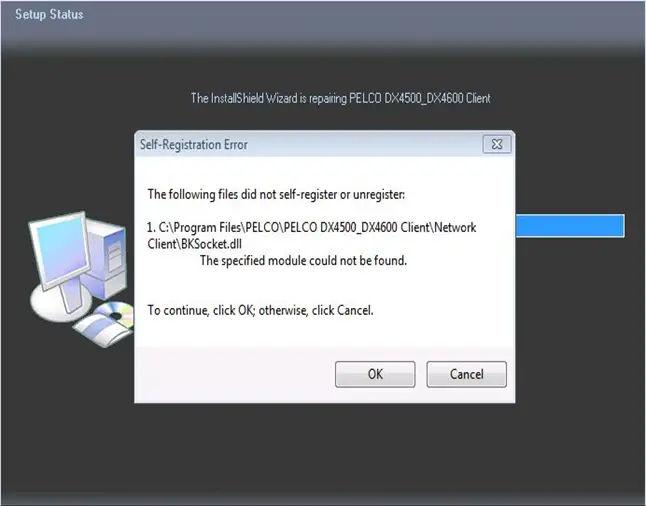
Task: Close the Self-Registration Error dialog
Action: tap(497, 144)
